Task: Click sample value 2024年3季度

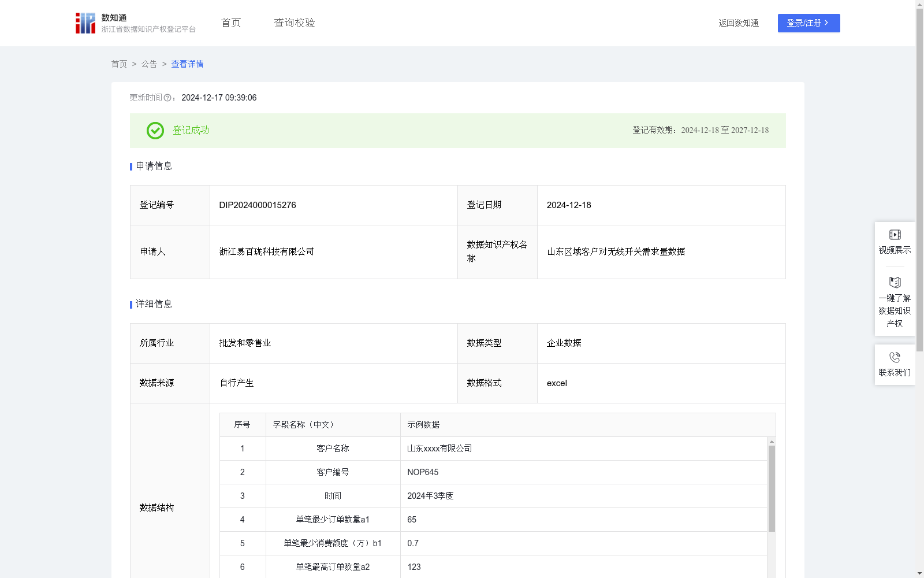Action: click(430, 496)
